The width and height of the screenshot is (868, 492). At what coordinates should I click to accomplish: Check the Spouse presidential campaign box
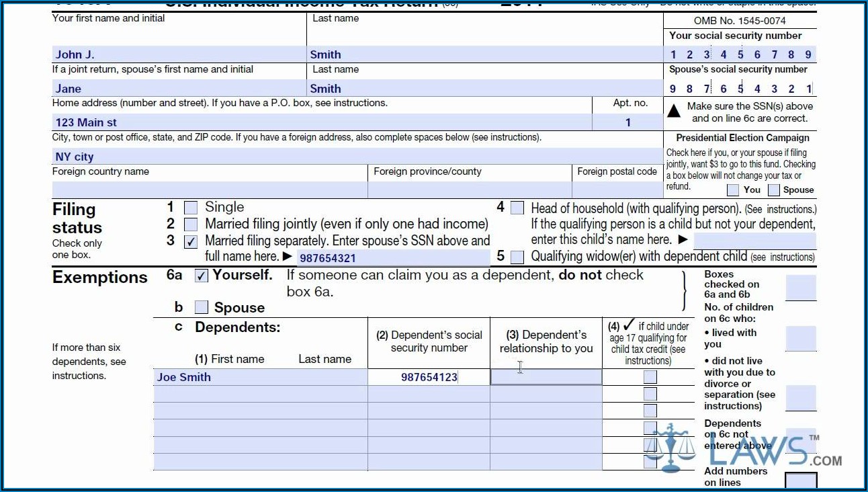pyautogui.click(x=774, y=190)
